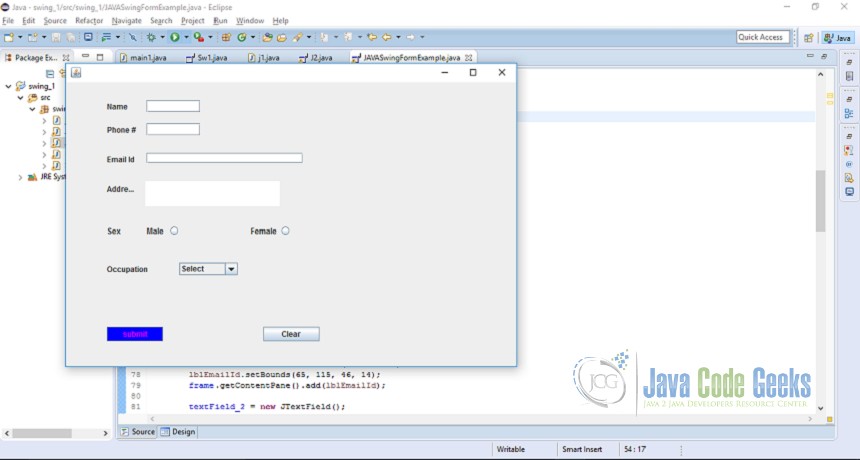This screenshot has height=460, width=860.
Task: Open the Run icon dropdown arrow
Action: [x=186, y=37]
